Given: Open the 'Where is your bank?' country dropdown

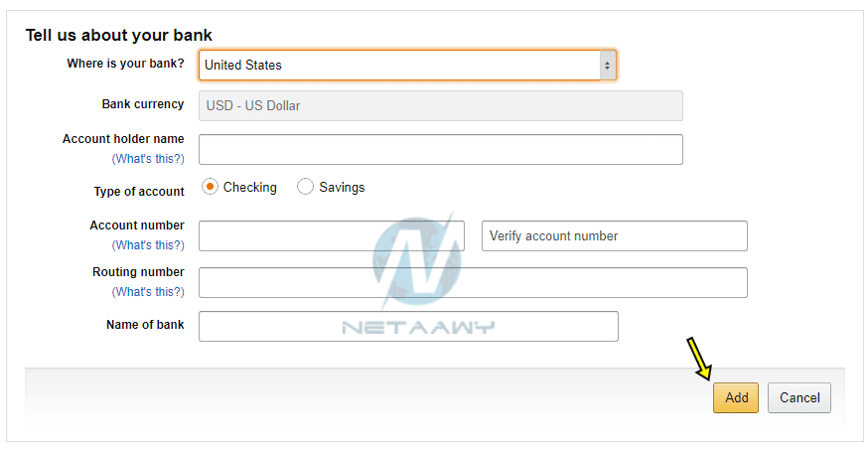Looking at the screenshot, I should tap(407, 66).
